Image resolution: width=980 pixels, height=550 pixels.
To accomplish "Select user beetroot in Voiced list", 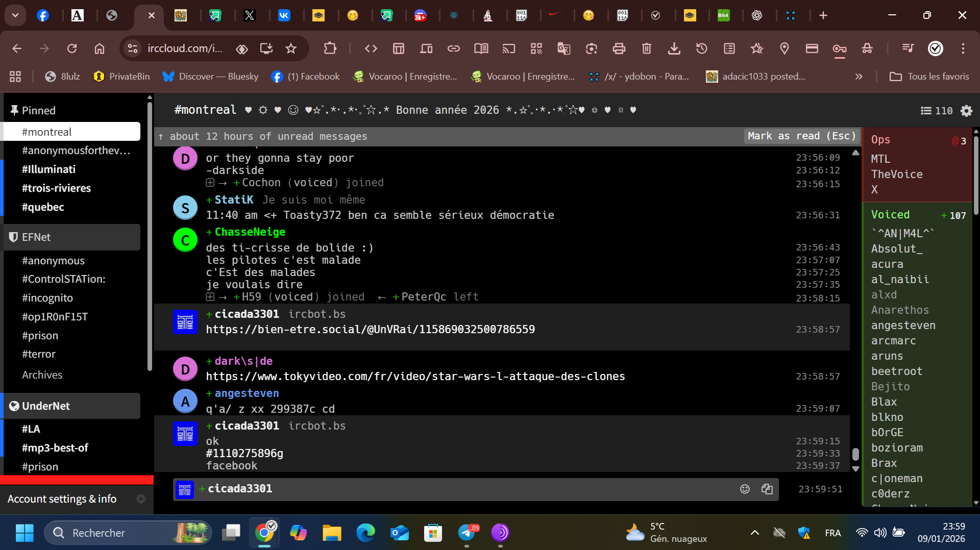I will 897,371.
